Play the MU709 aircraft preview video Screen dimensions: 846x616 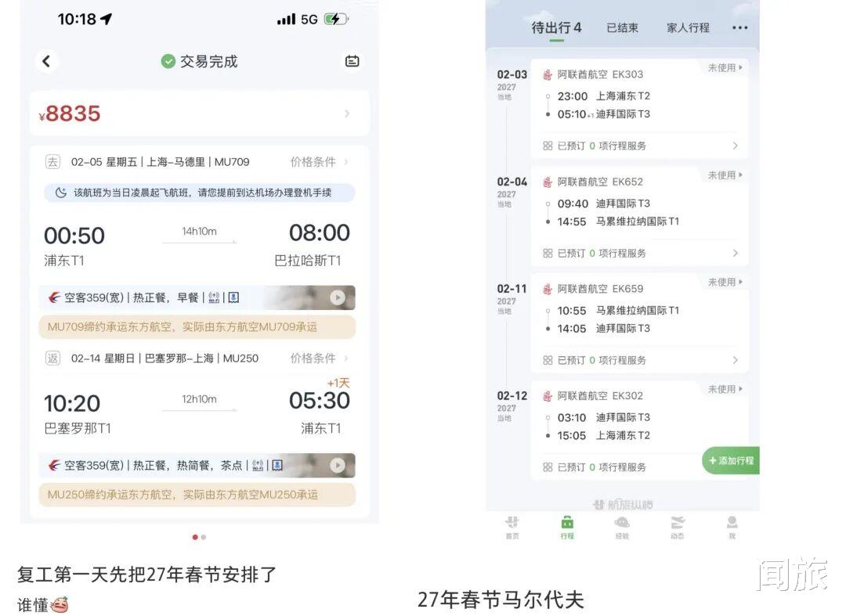click(x=337, y=297)
